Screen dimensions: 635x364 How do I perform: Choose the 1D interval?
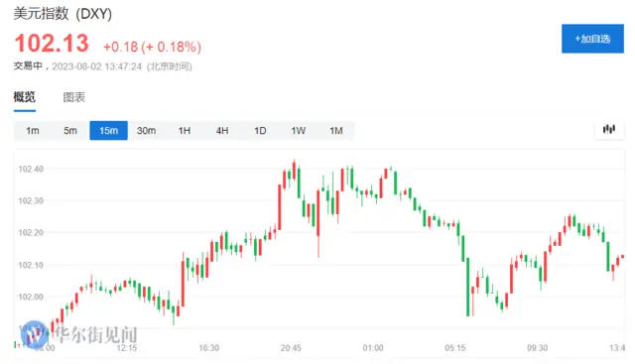tap(260, 131)
